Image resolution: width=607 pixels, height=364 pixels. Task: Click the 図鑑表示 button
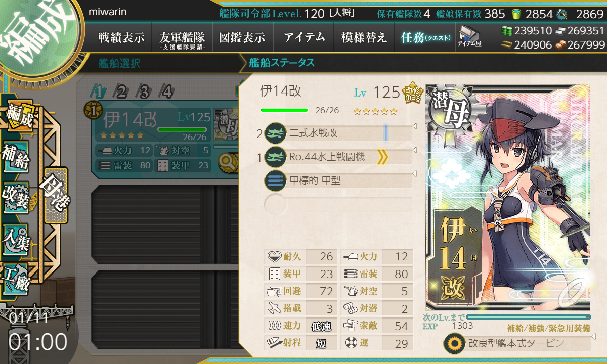pyautogui.click(x=243, y=37)
